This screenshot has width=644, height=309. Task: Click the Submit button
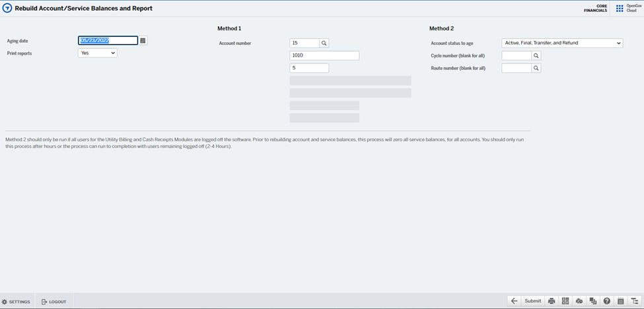click(532, 301)
